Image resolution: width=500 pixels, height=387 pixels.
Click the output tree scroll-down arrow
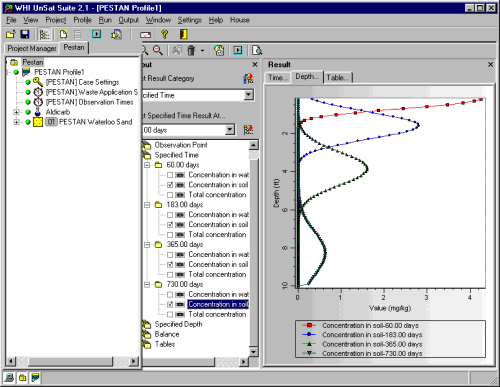pos(254,352)
